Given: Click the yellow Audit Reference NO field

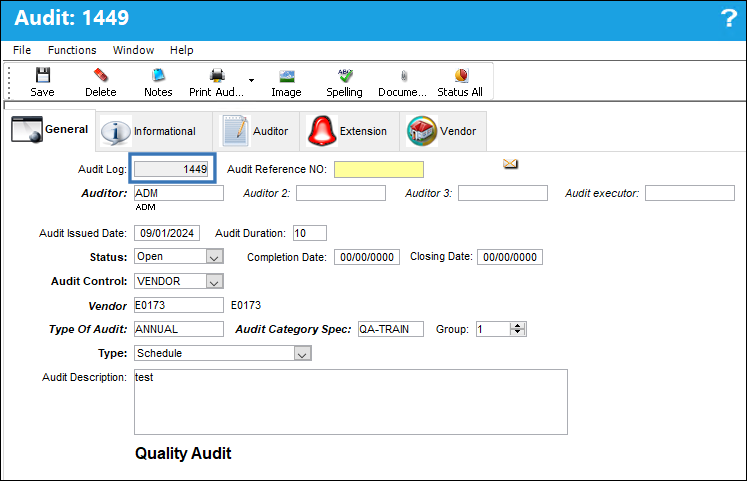Looking at the screenshot, I should [x=379, y=170].
